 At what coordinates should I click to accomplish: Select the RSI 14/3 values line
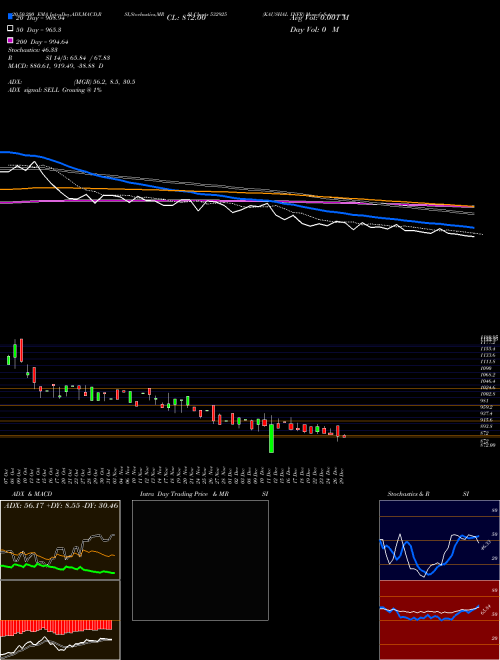click(x=59, y=58)
